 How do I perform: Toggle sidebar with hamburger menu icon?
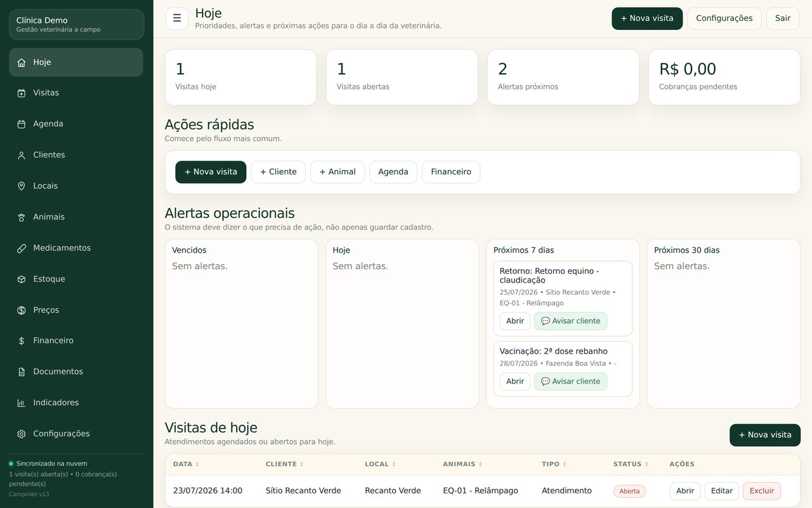(x=177, y=18)
